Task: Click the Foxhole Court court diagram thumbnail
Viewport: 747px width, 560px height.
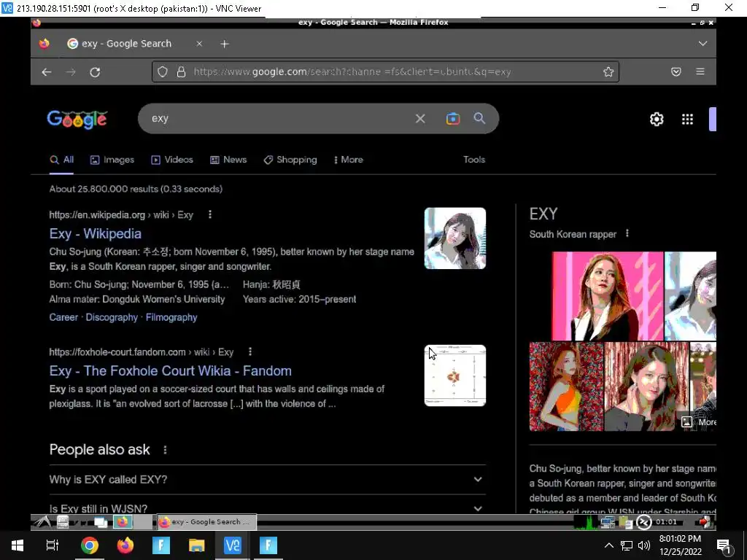Action: click(455, 376)
